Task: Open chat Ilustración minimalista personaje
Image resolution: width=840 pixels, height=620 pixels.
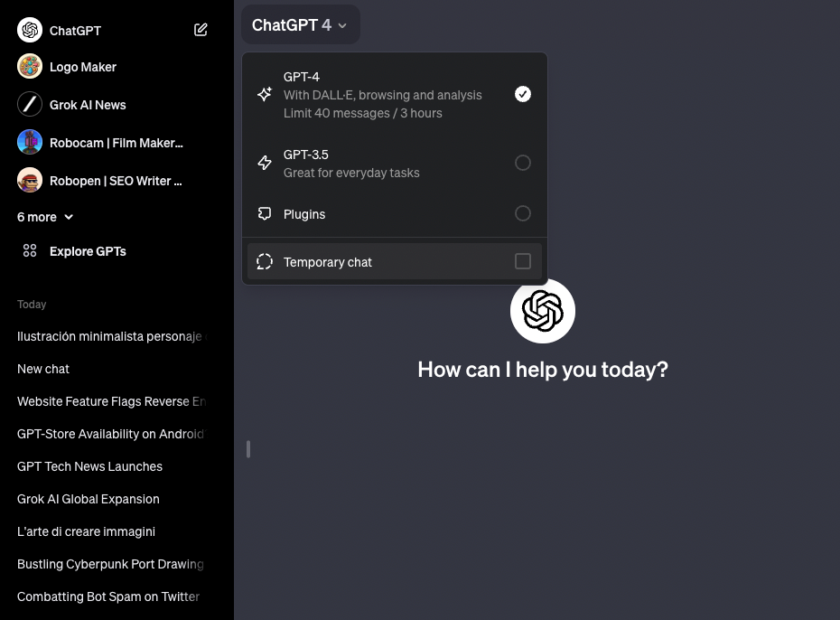Action: (113, 336)
